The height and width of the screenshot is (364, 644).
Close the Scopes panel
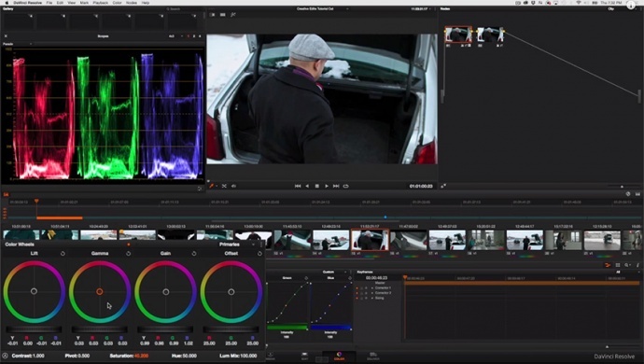[x=6, y=36]
